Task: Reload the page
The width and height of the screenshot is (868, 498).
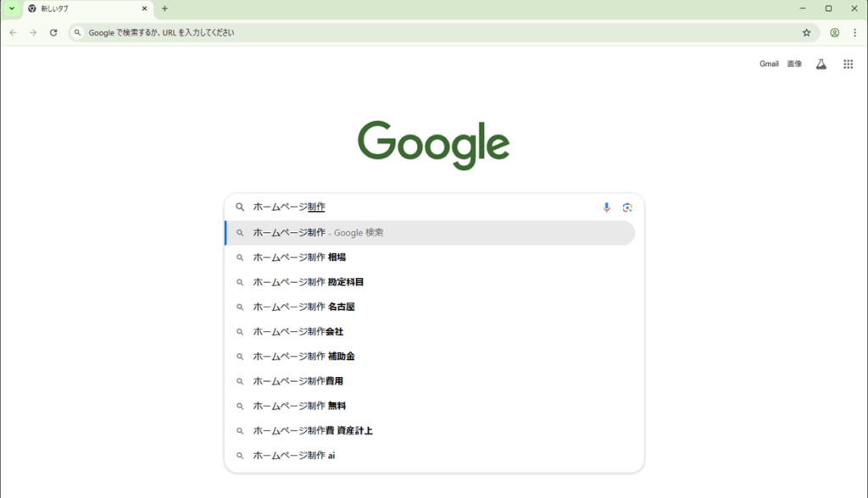Action: coord(53,33)
